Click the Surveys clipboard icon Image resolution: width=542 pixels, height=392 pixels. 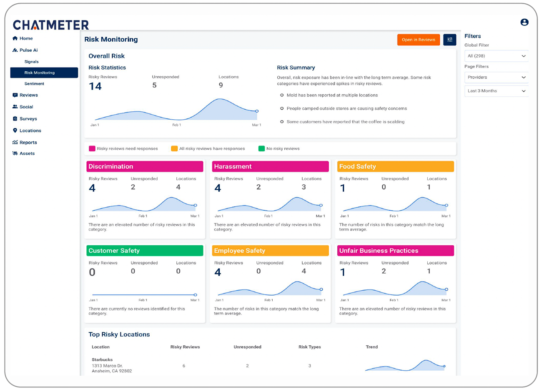[x=15, y=119]
